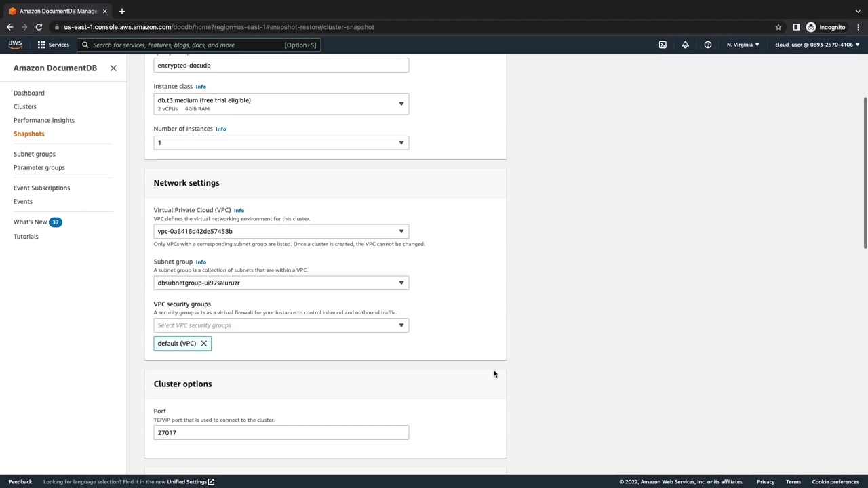868x488 pixels.
Task: Open the Privacy link in the footer
Action: [766, 482]
